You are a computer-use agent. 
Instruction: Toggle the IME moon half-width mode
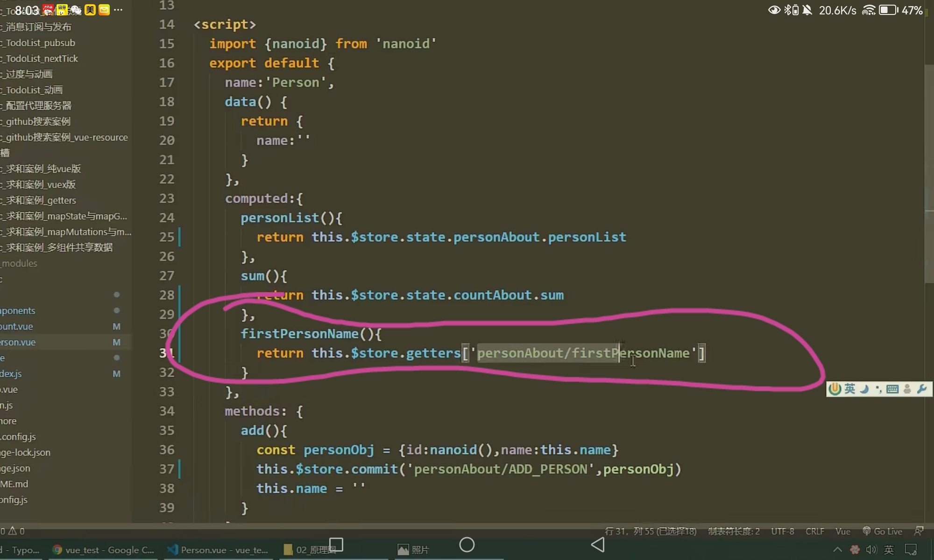point(864,389)
